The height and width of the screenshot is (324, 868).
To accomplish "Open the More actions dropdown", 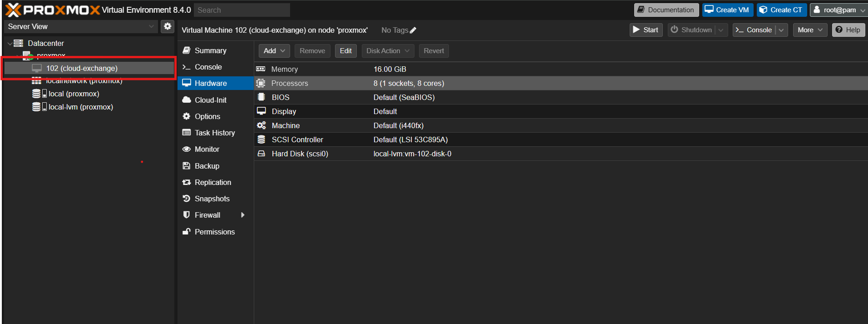I will (810, 30).
